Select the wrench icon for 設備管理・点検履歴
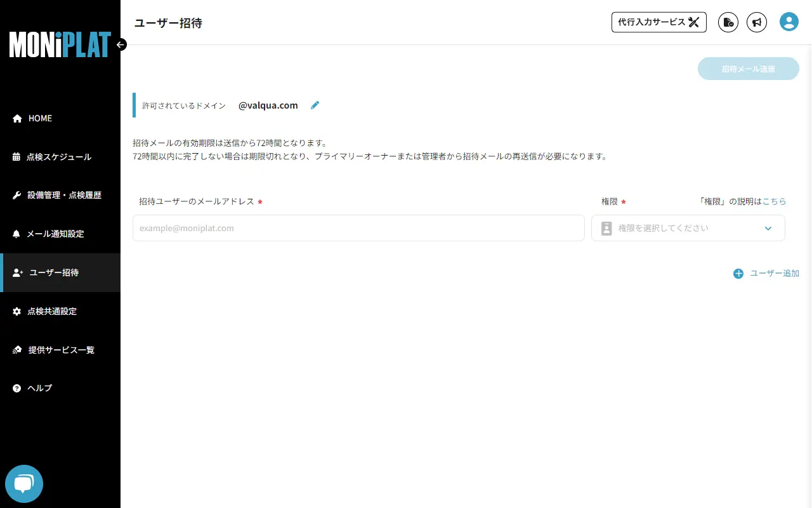 [x=16, y=195]
